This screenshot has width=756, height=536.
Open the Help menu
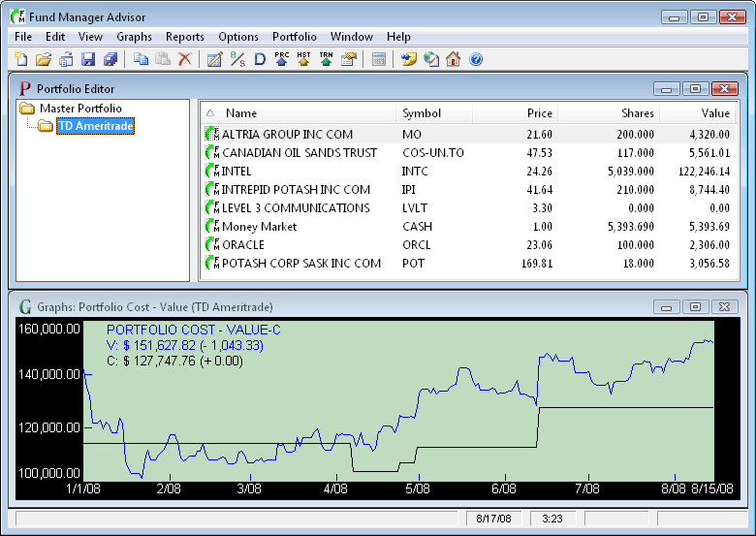398,37
